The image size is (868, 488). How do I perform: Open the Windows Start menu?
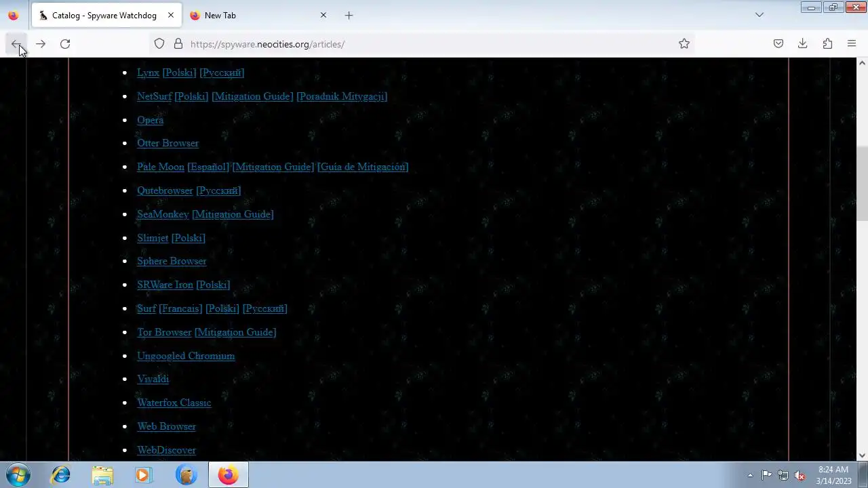pyautogui.click(x=17, y=475)
